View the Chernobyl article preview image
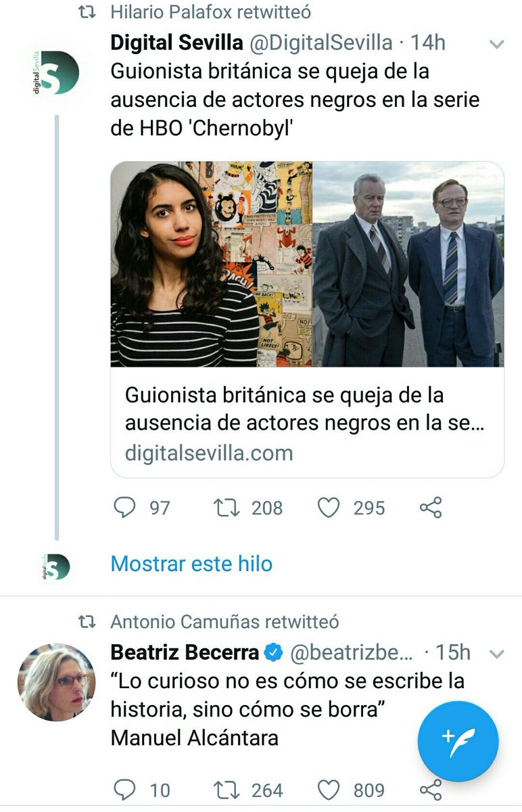The height and width of the screenshot is (812, 522). [x=307, y=264]
